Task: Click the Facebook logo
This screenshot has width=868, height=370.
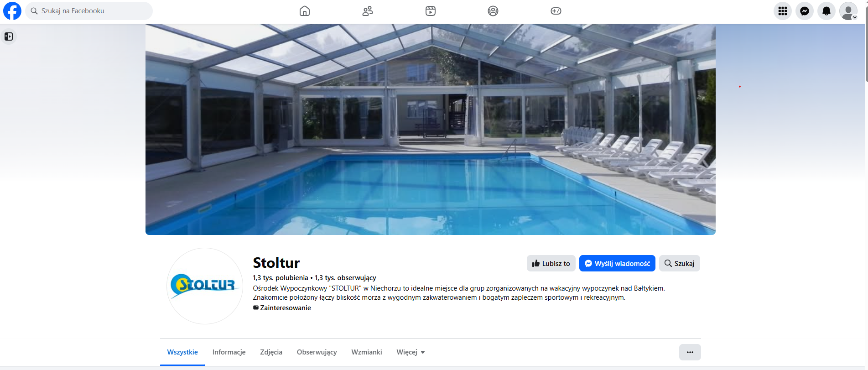Action: click(12, 11)
